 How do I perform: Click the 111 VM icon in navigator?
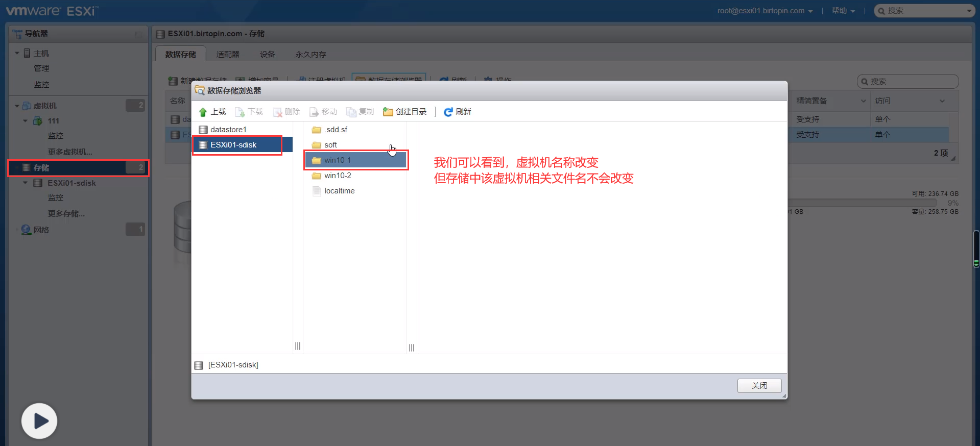[38, 121]
